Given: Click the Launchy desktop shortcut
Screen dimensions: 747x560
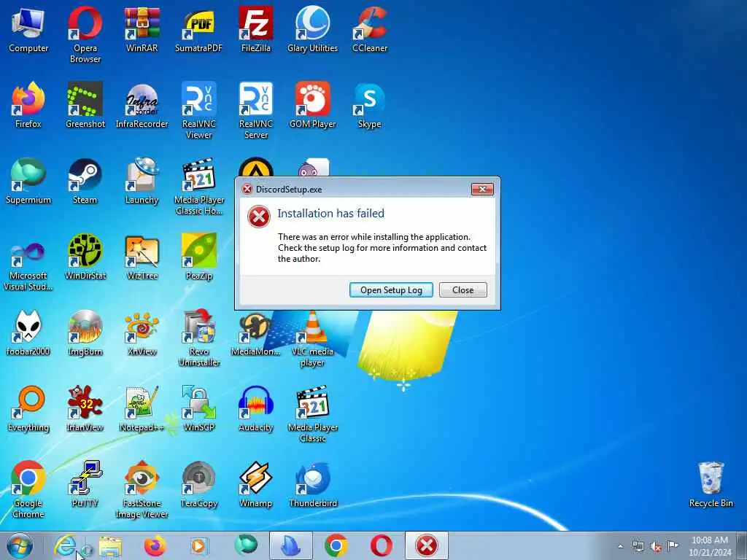Looking at the screenshot, I should (x=142, y=181).
